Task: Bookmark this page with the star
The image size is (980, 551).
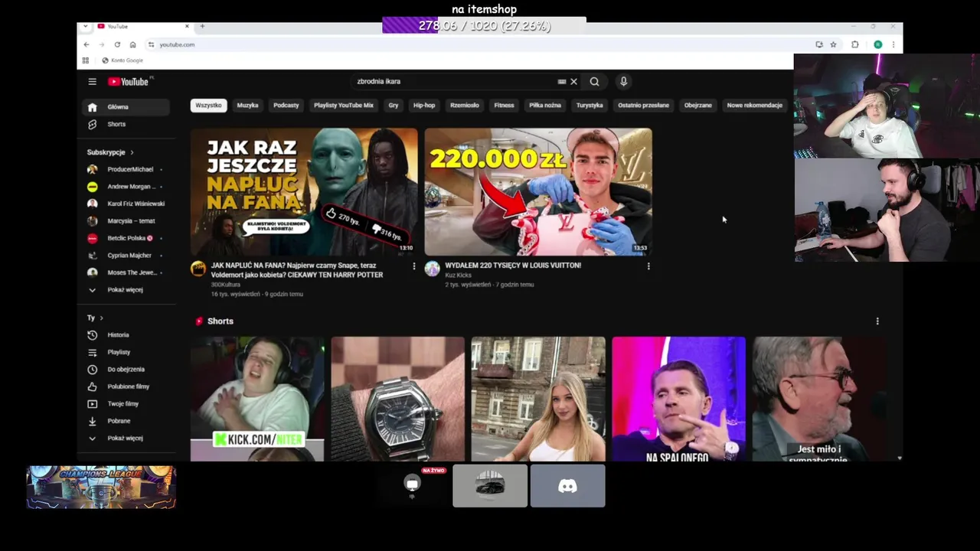Action: (x=833, y=44)
